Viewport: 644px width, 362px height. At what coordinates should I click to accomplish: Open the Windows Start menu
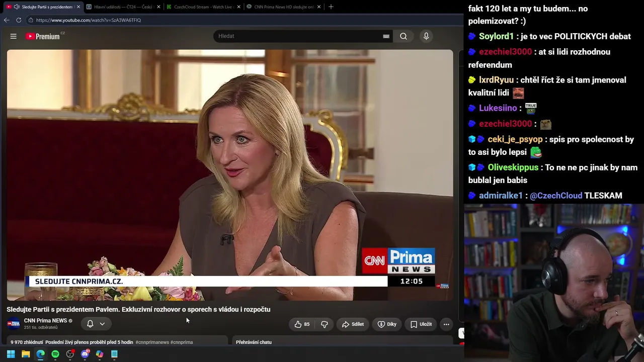tap(11, 354)
